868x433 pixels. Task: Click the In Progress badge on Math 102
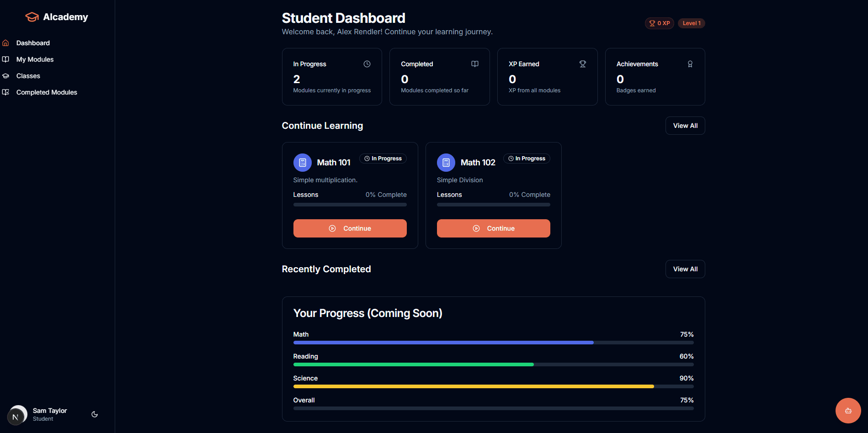526,158
